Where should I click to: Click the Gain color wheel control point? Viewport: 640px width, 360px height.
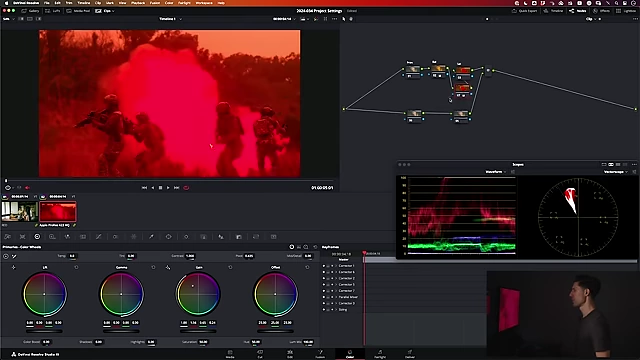pyautogui.click(x=193, y=286)
